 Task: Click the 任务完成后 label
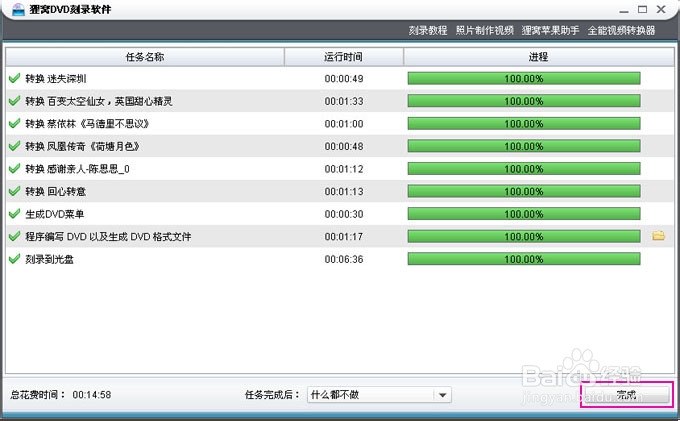pyautogui.click(x=272, y=395)
